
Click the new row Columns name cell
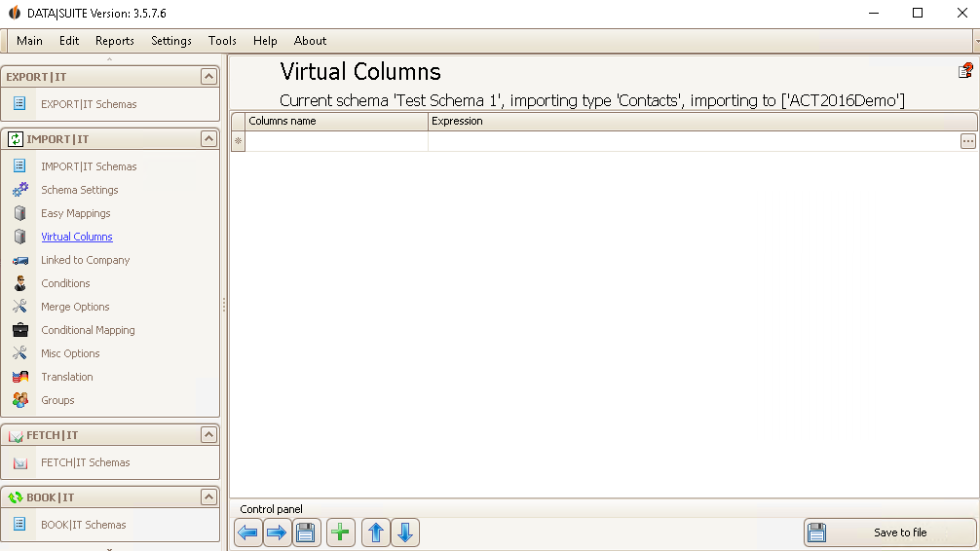[336, 141]
